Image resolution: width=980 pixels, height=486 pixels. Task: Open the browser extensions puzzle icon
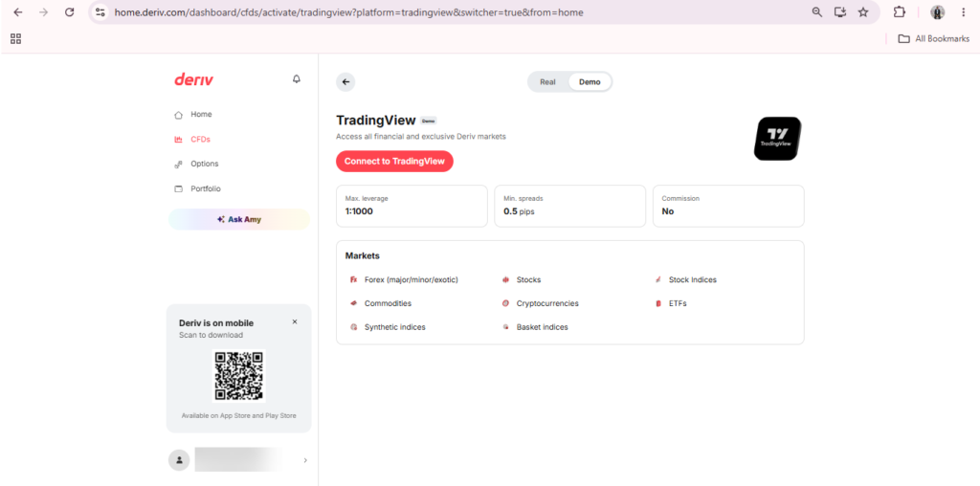click(x=899, y=11)
